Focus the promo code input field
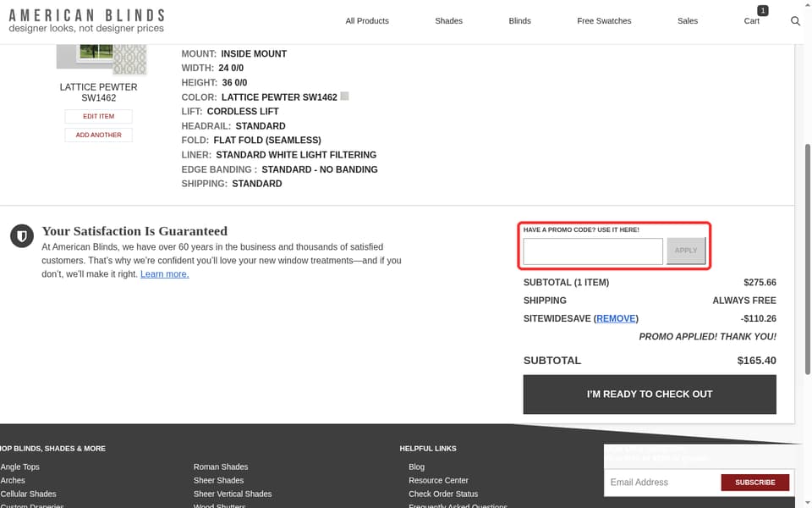Screen dimensions: 812x508 (592, 251)
